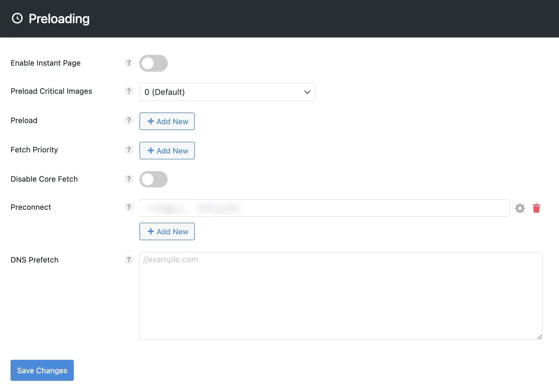The height and width of the screenshot is (392, 559).
Task: Click the Preloading heading text
Action: 59,19
